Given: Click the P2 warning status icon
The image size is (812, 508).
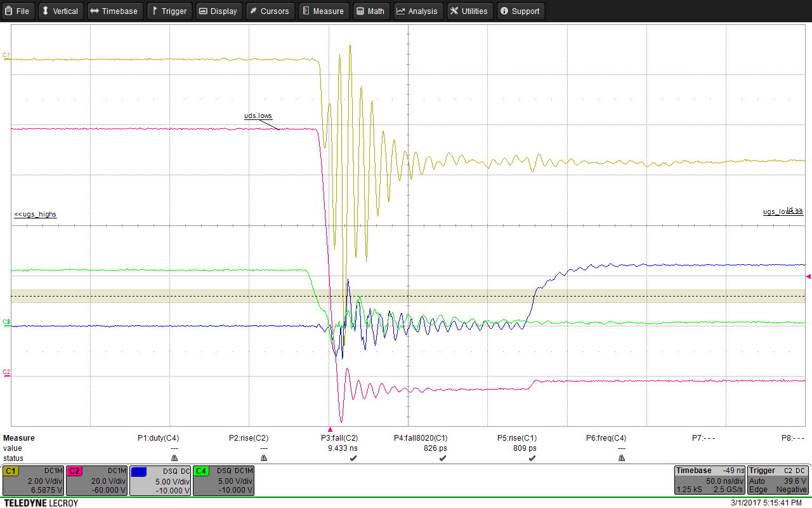Looking at the screenshot, I should (x=264, y=458).
